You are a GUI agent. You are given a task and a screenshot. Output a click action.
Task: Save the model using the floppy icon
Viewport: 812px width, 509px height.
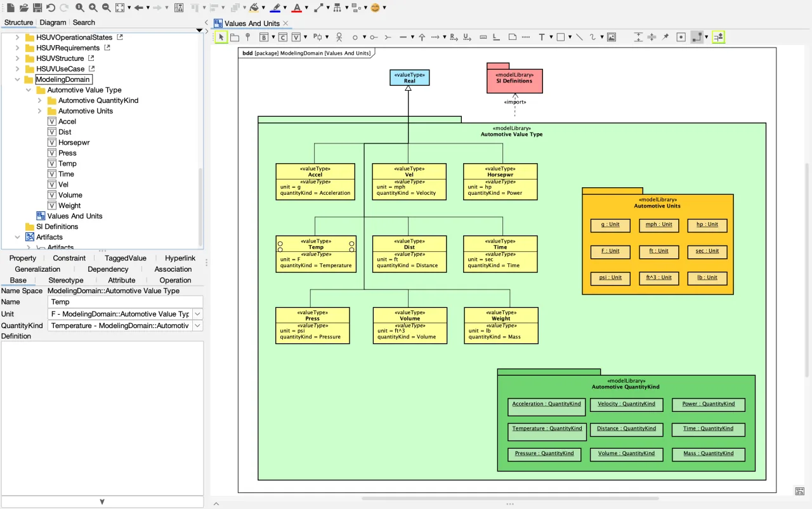37,8
